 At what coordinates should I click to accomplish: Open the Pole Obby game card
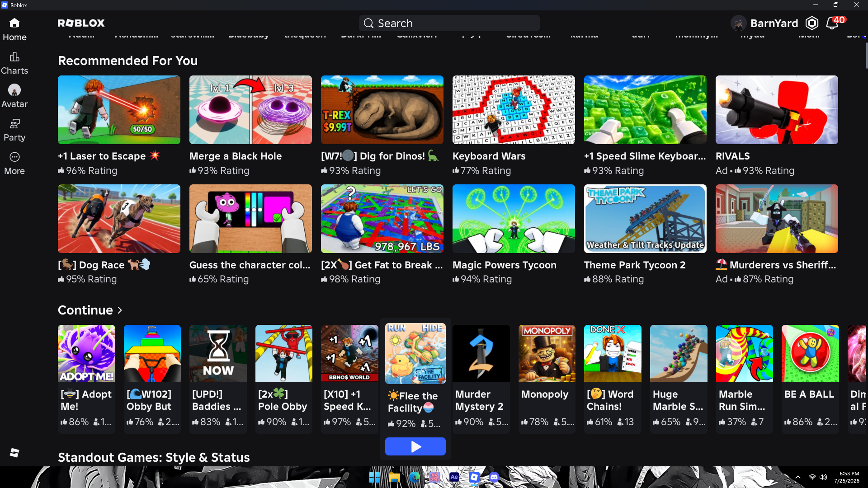(284, 379)
